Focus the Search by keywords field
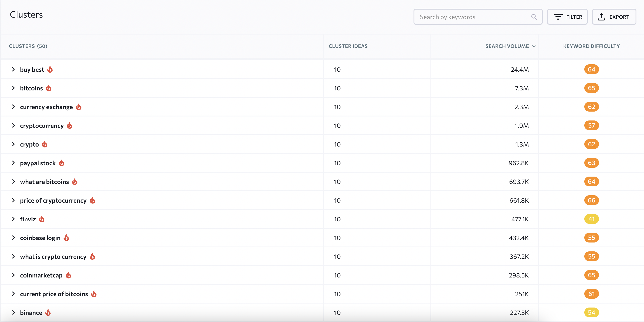644x322 pixels. (x=478, y=17)
